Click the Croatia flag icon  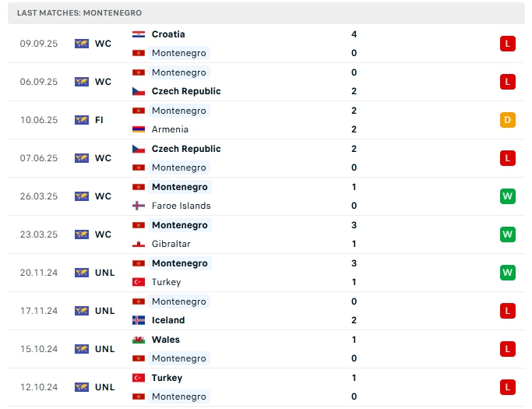tap(138, 34)
